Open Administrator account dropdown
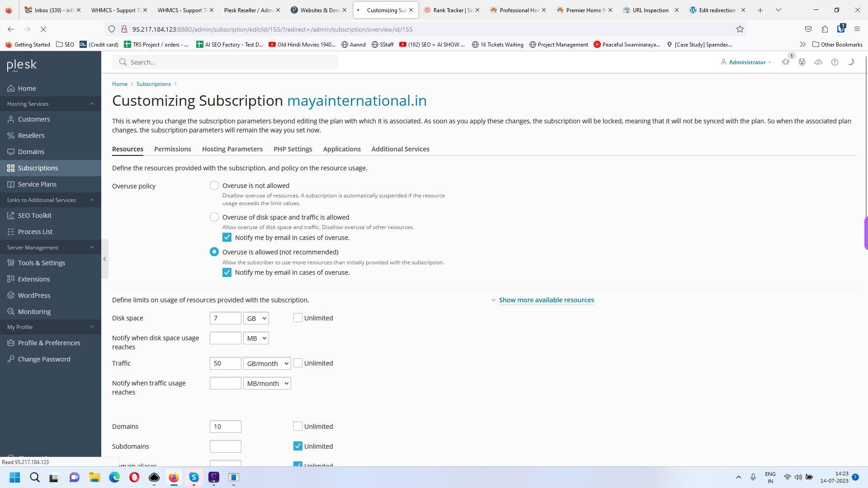This screenshot has height=488, width=868. (746, 62)
